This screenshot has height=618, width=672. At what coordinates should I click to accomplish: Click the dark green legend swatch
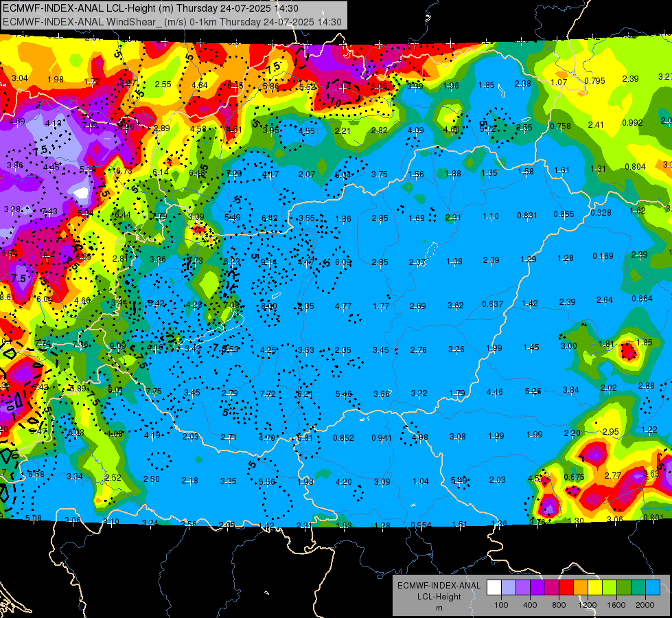click(624, 588)
